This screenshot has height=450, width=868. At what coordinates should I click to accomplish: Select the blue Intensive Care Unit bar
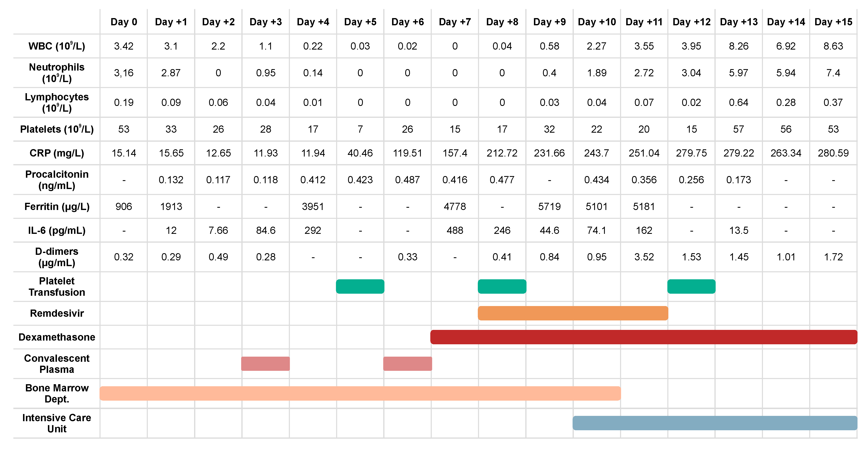pos(714,423)
